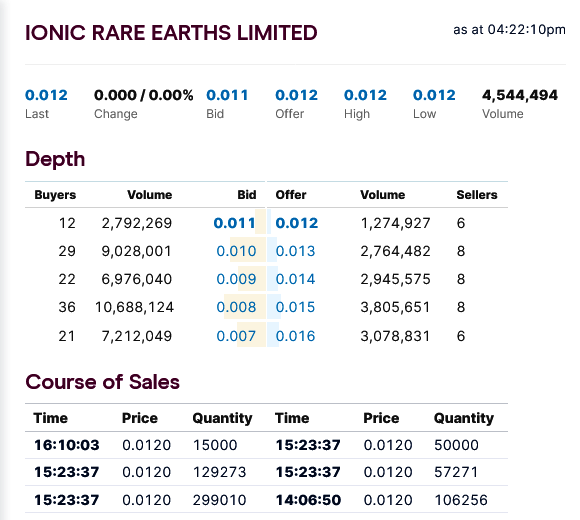Click the Depth section heading

tap(55, 159)
